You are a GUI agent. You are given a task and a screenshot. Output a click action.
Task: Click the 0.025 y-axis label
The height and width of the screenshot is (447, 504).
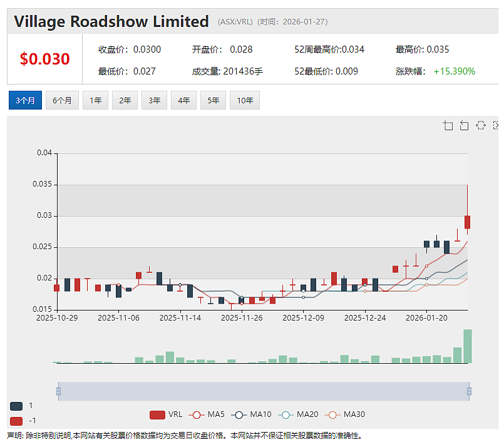point(42,247)
